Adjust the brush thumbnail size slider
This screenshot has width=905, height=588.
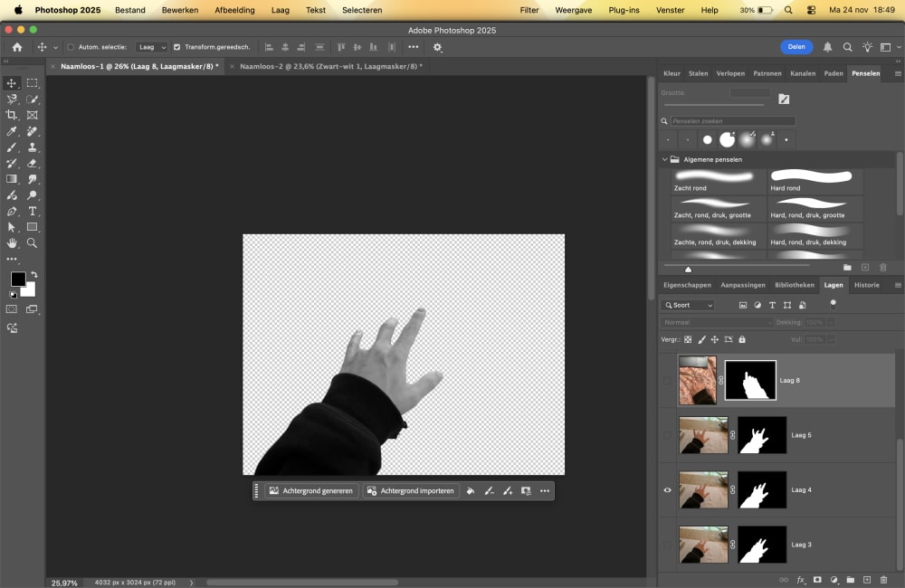pyautogui.click(x=688, y=269)
